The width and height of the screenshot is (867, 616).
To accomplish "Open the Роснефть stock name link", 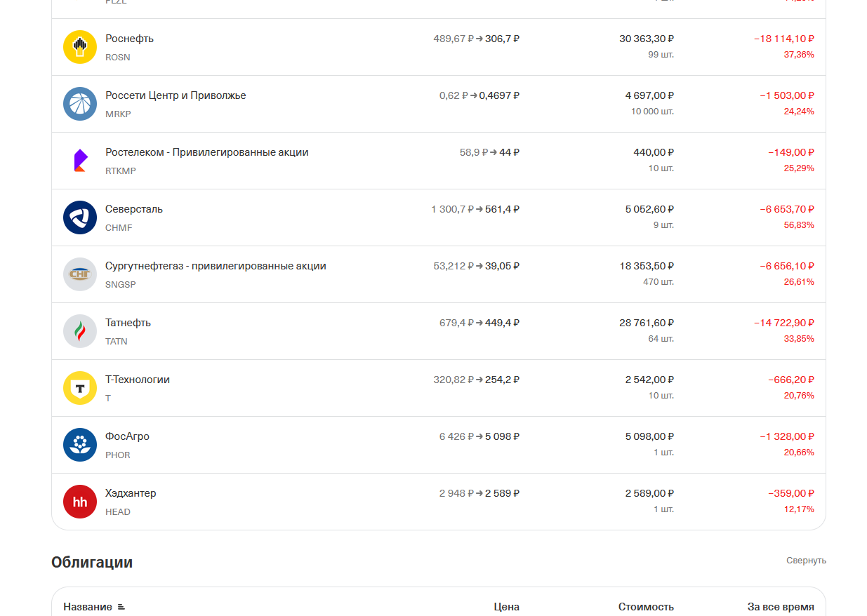I will [129, 39].
